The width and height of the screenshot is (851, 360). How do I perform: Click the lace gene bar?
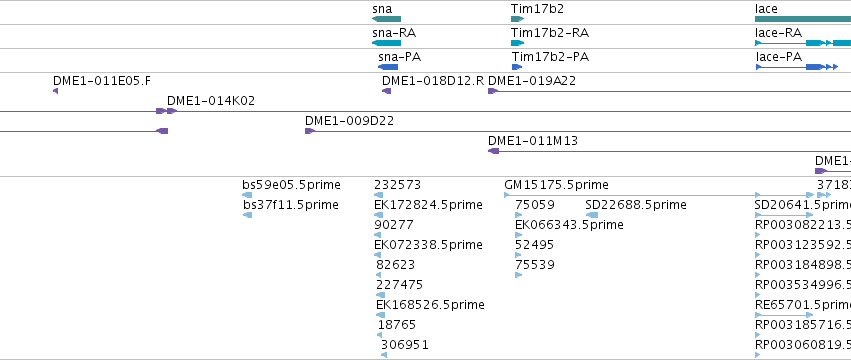[x=803, y=19]
